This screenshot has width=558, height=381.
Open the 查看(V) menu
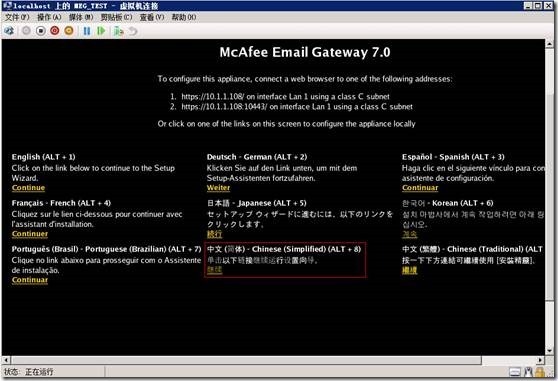[152, 17]
